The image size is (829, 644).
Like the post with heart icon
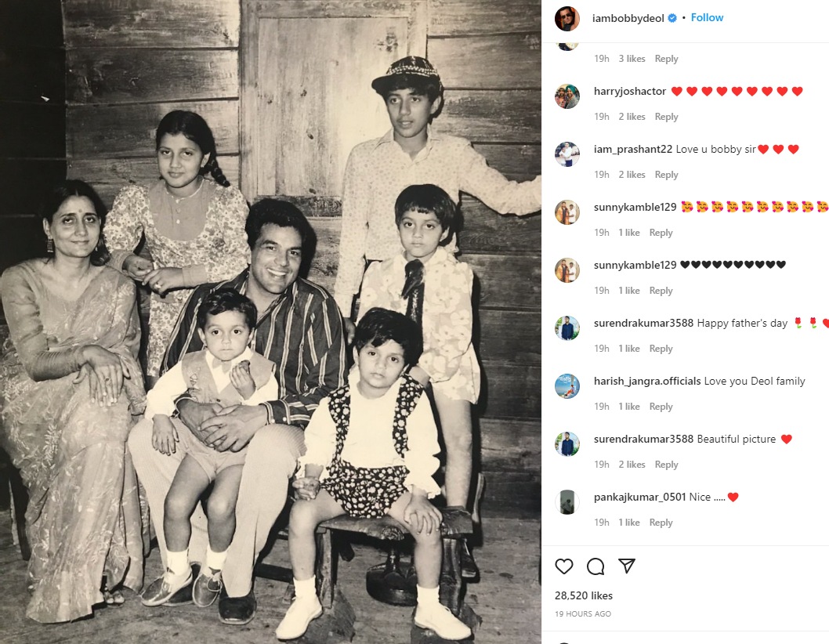point(563,566)
